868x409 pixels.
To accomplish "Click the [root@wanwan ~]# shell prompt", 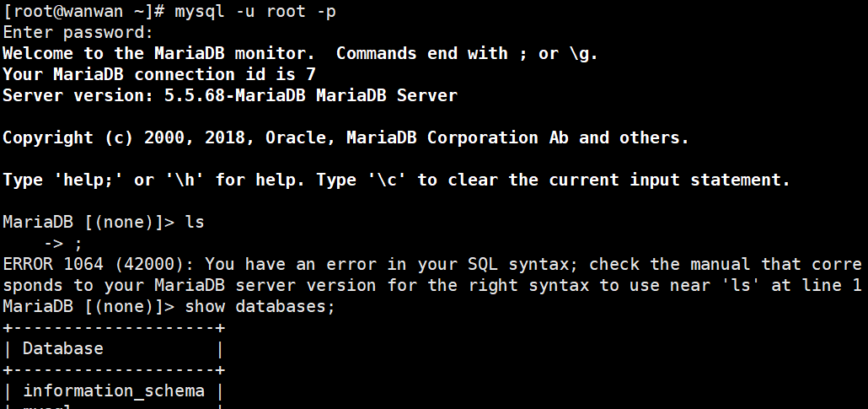I will [83, 12].
